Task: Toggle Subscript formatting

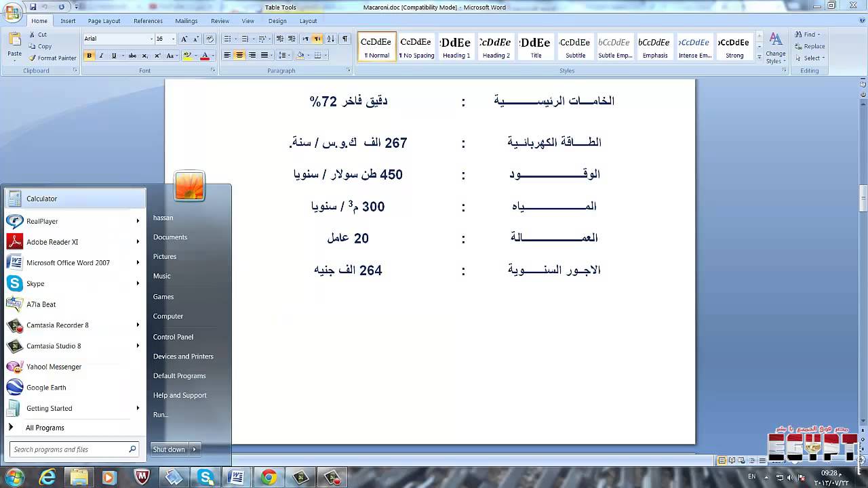Action: pos(145,56)
